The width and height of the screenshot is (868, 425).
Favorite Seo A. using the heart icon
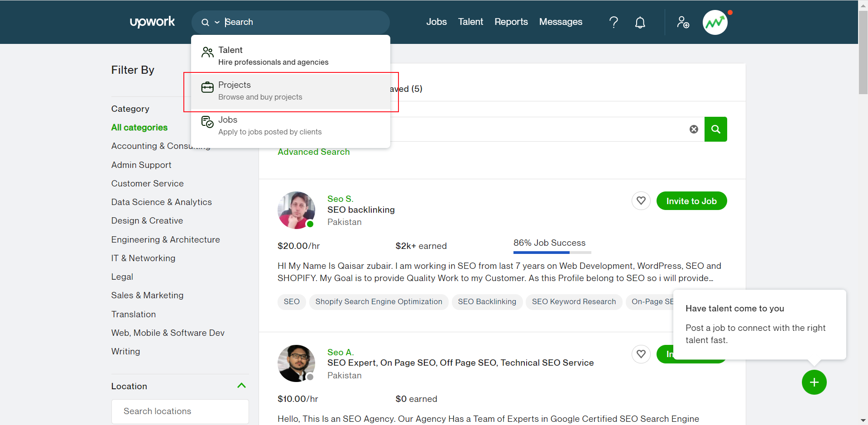click(641, 354)
